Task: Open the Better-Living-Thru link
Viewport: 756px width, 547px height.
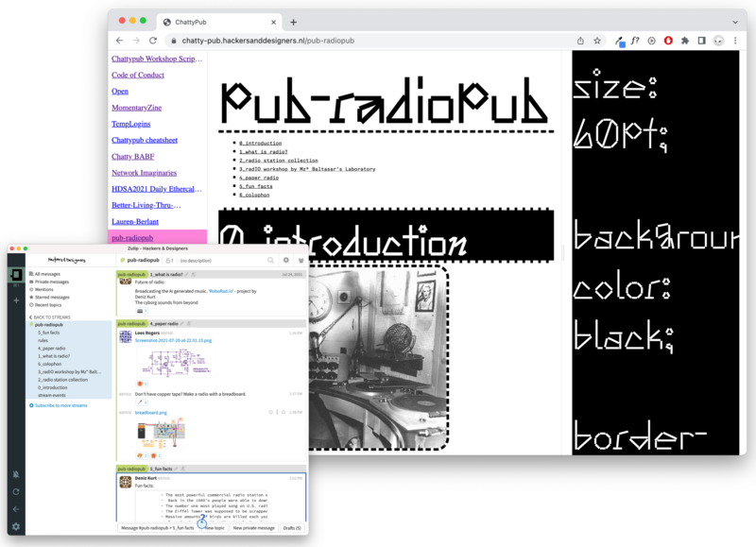Action: pyautogui.click(x=146, y=205)
